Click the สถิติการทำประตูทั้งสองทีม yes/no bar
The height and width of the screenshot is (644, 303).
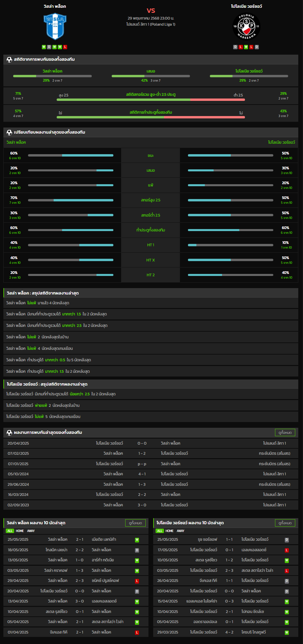tap(151, 117)
